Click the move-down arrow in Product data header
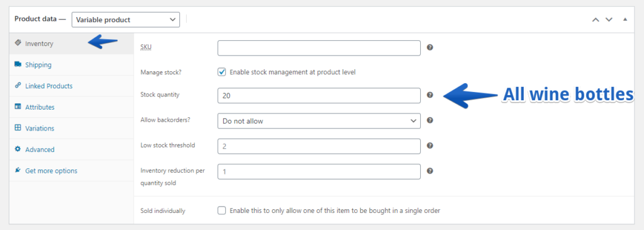The image size is (644, 230). click(609, 20)
